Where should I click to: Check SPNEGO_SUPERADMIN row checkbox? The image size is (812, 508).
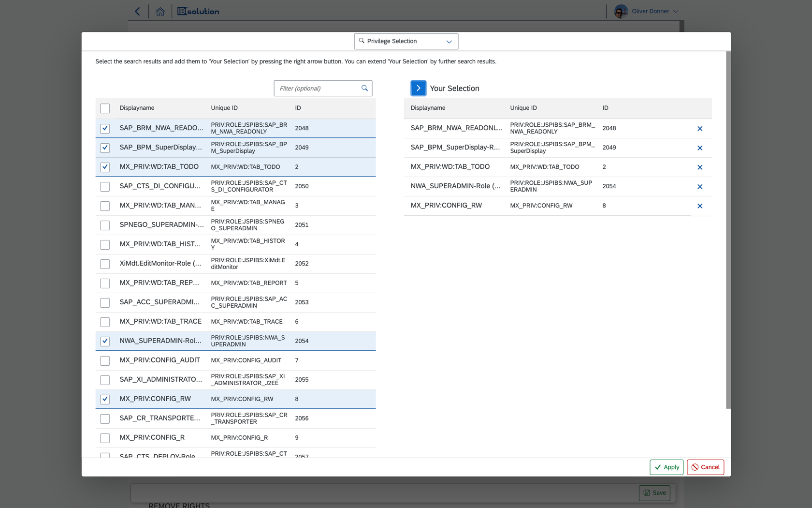coord(105,225)
